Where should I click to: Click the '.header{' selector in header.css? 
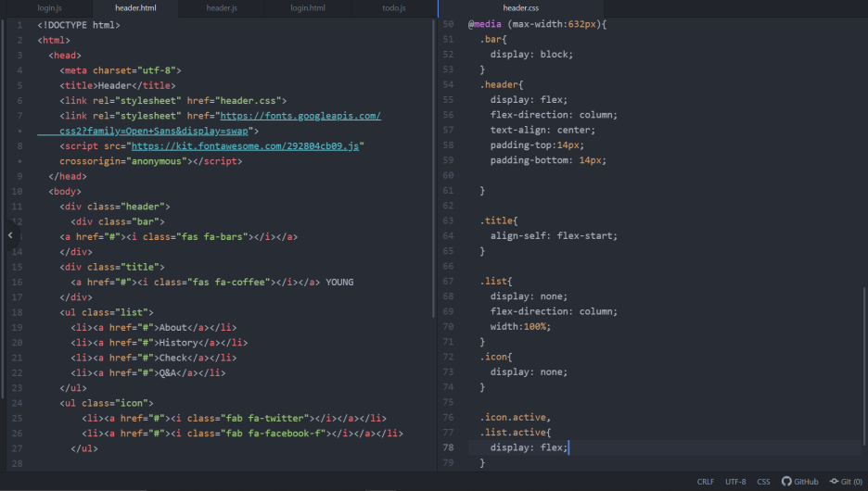click(501, 84)
